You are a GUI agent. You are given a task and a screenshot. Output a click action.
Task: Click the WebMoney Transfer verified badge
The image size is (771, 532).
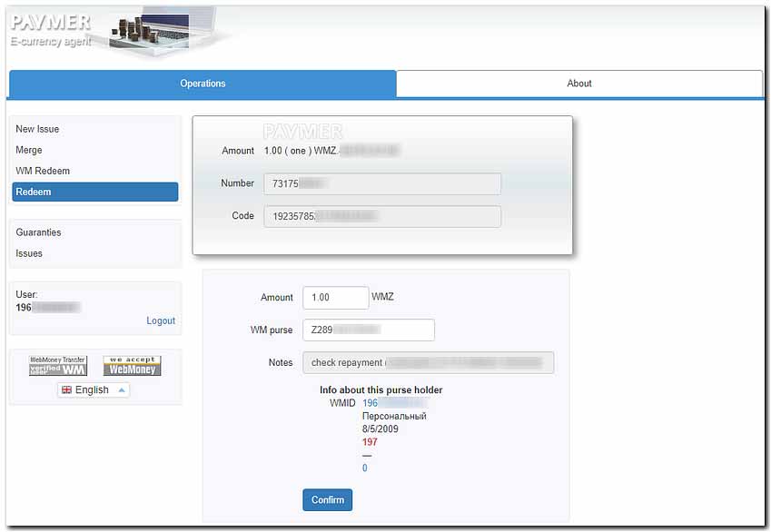58,366
